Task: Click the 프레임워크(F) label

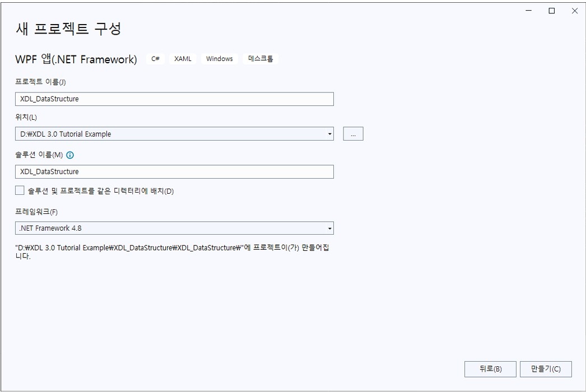Action: click(36, 212)
